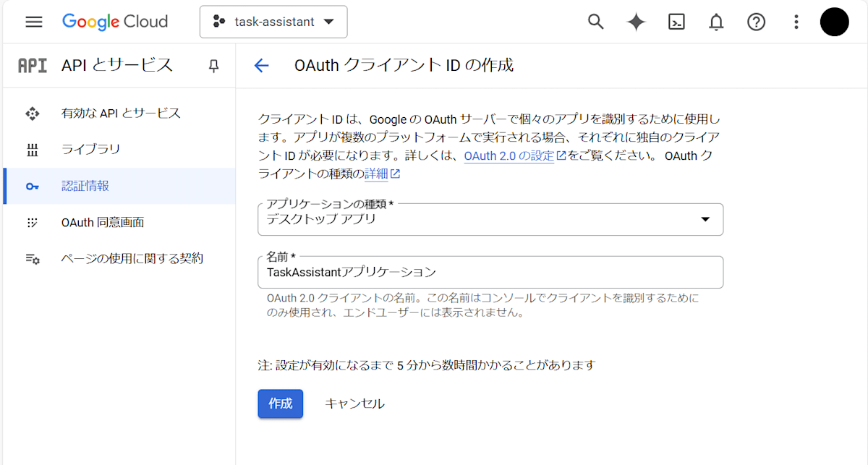Open the hamburger navigation menu
The width and height of the screenshot is (868, 465).
[33, 22]
